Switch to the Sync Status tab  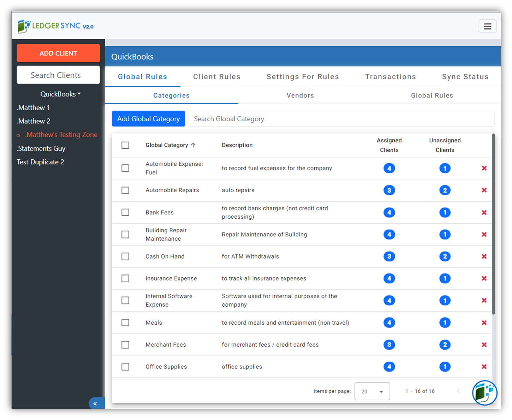465,77
